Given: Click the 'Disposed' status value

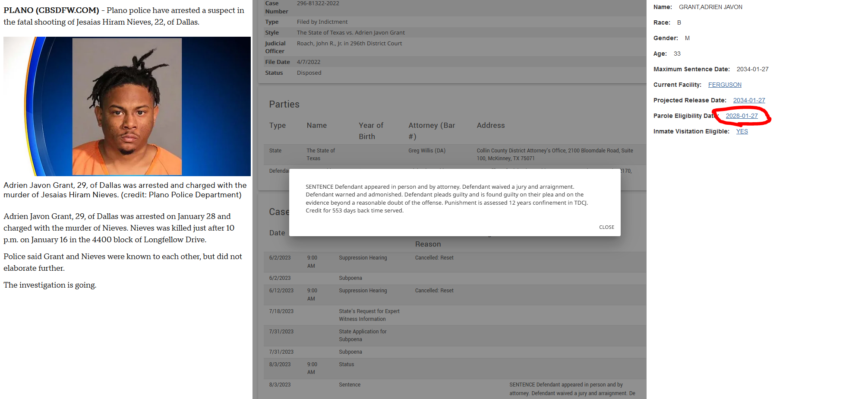Looking at the screenshot, I should pyautogui.click(x=309, y=73).
